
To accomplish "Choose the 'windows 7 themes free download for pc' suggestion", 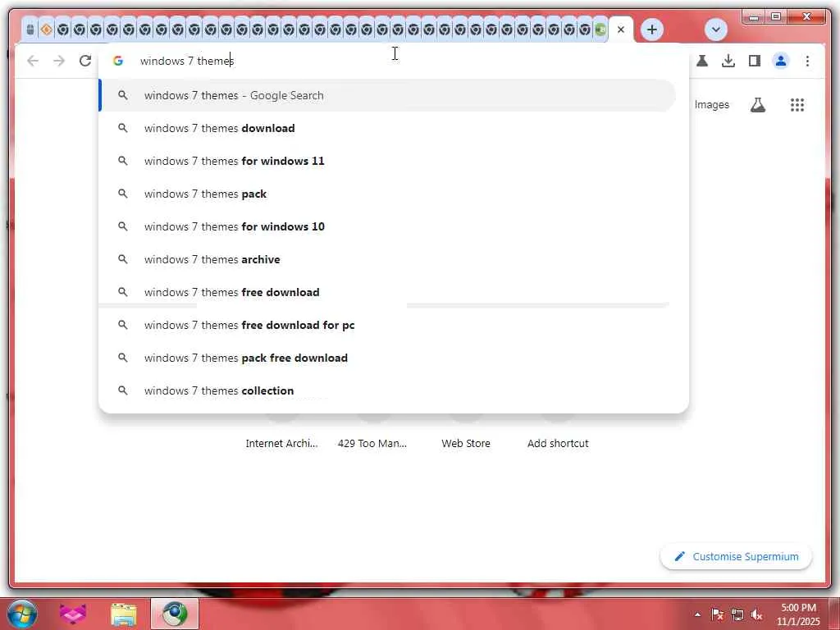I will click(387, 325).
